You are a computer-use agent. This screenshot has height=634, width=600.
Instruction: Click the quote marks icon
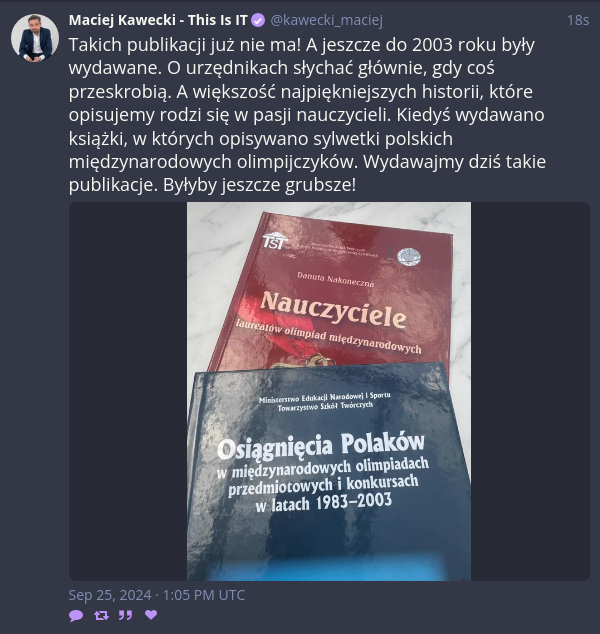click(125, 615)
